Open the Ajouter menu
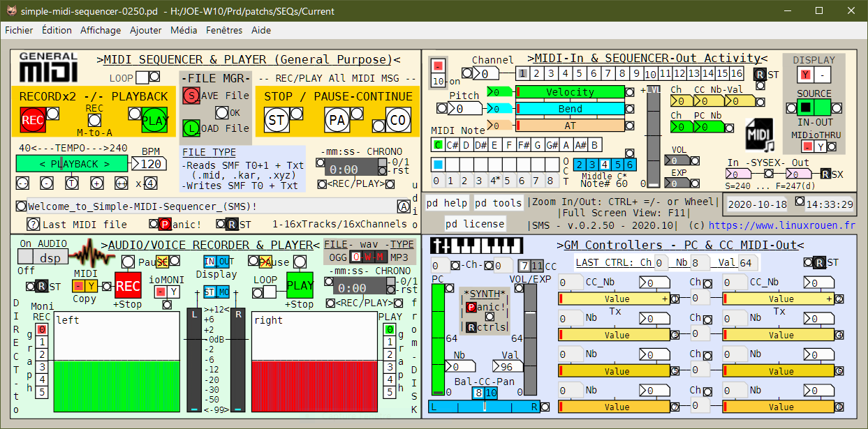The image size is (868, 429). click(145, 30)
